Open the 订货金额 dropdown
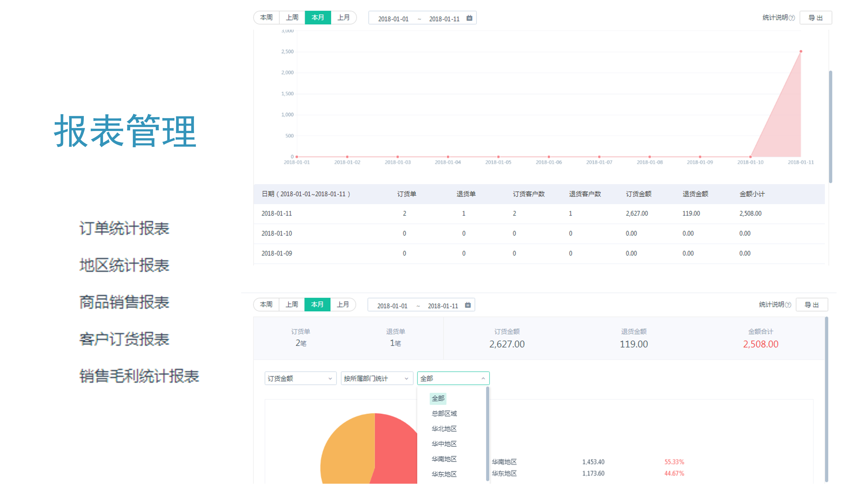Screen dimensions: 868x488 coord(301,379)
